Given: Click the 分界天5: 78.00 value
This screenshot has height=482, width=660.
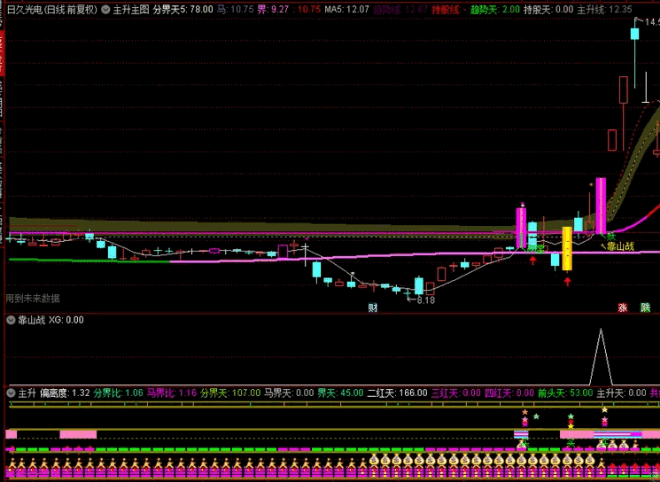Looking at the screenshot, I should point(183,10).
